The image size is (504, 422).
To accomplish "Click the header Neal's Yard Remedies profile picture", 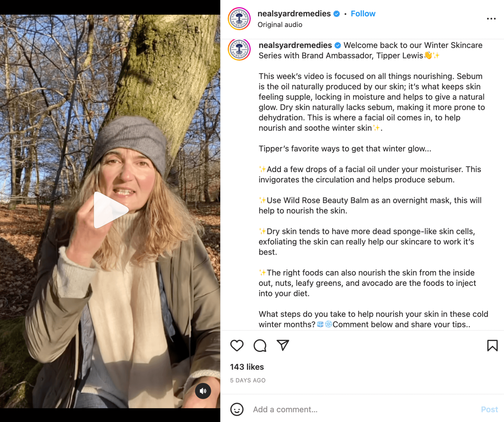I will 239,19.
